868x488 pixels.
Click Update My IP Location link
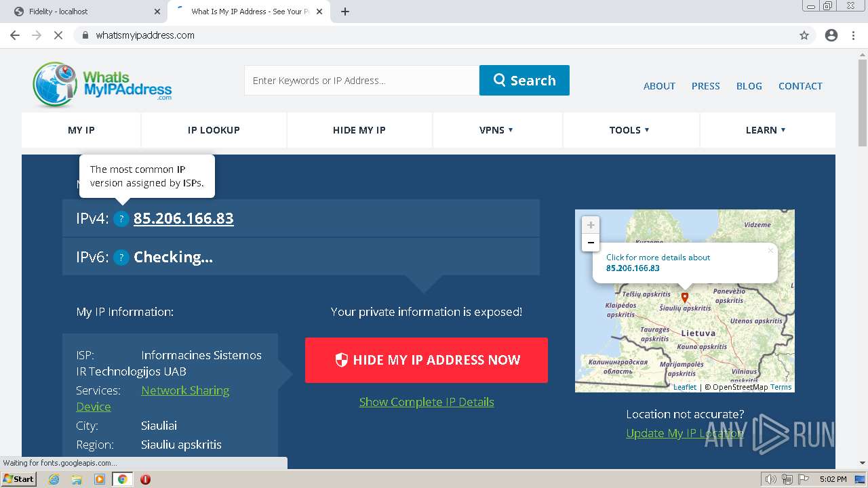(685, 433)
